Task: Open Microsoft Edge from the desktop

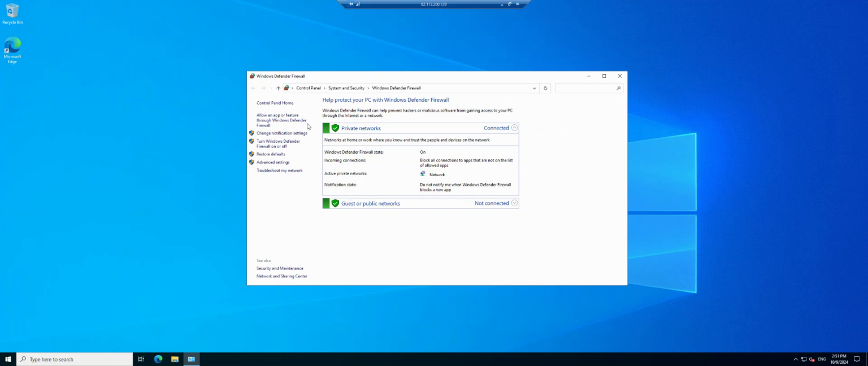Action: coord(12,45)
